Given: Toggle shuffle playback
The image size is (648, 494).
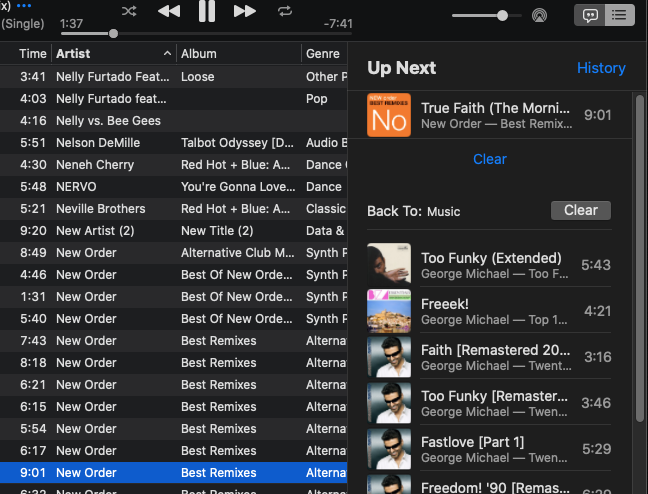Looking at the screenshot, I should (x=129, y=11).
